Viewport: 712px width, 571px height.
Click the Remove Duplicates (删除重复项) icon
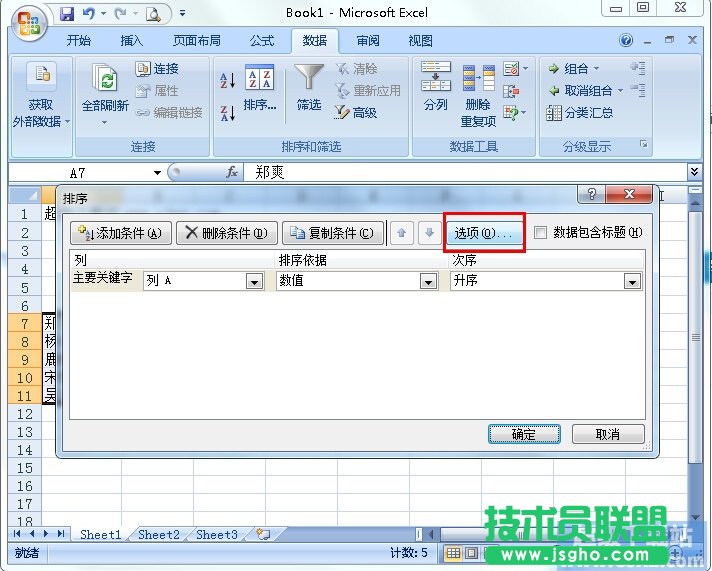coord(478,78)
